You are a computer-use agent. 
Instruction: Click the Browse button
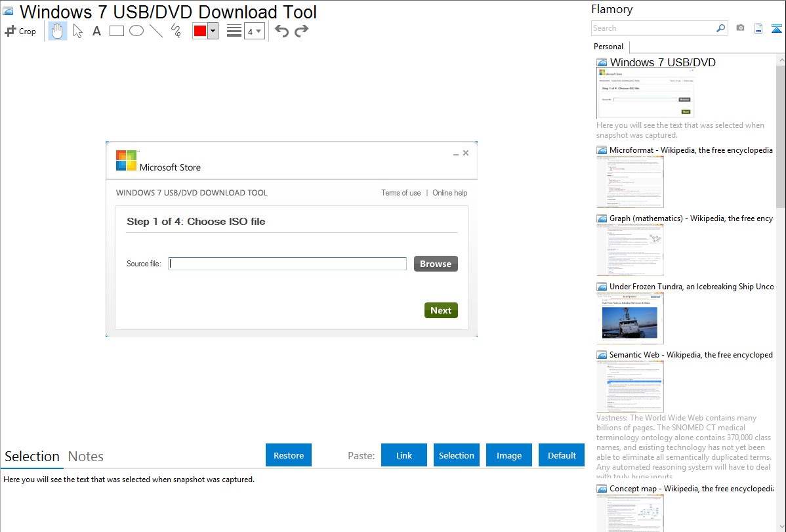click(436, 264)
